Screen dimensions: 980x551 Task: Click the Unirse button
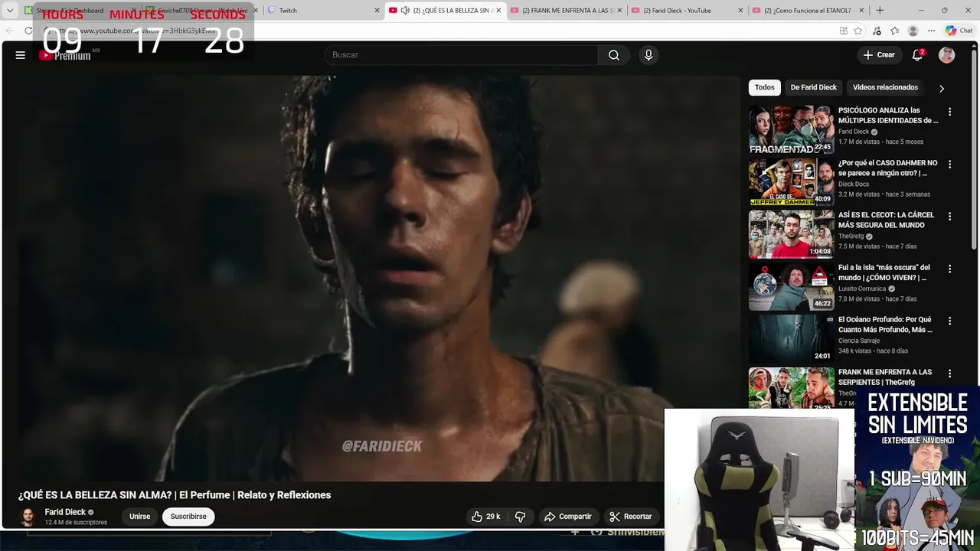pos(139,517)
